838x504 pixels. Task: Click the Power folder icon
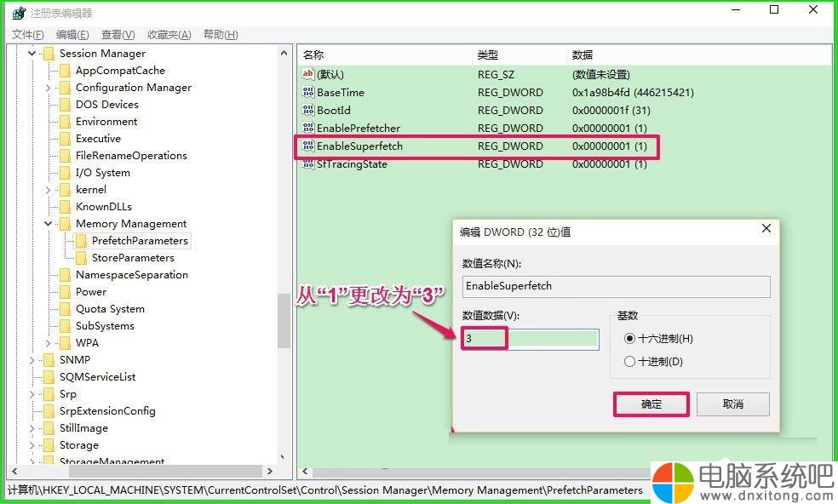tap(65, 292)
